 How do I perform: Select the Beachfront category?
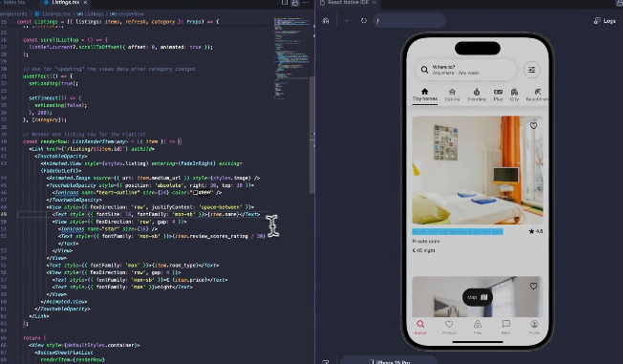pyautogui.click(x=537, y=96)
